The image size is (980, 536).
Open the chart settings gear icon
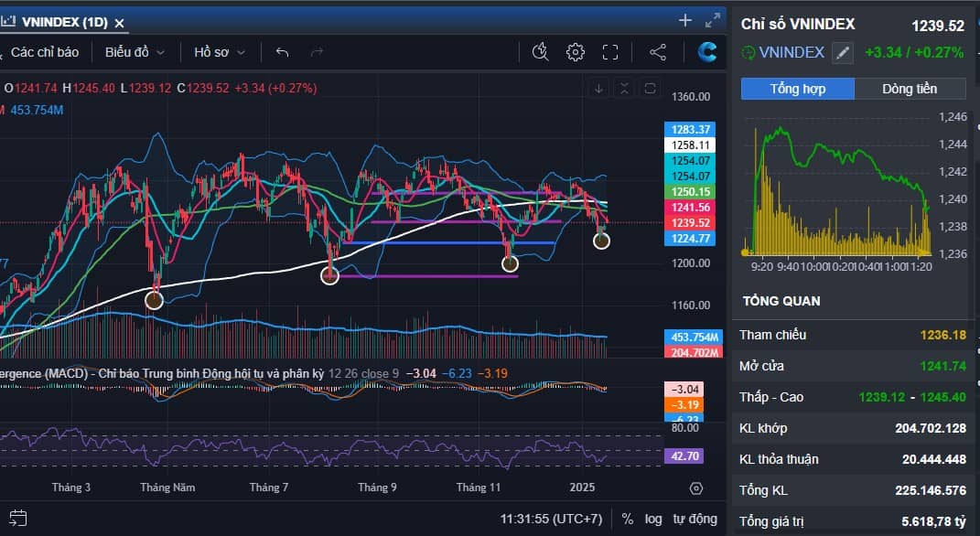(575, 52)
